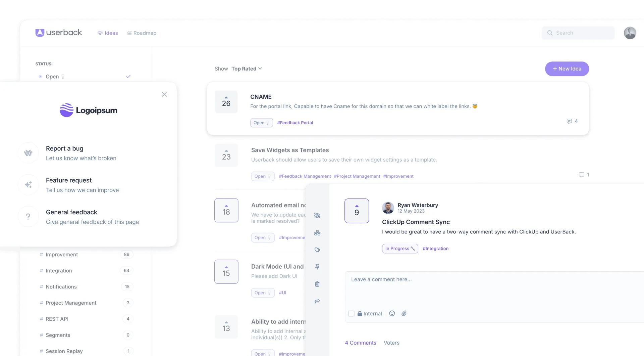Toggle the Open status filter checkmark
The image size is (644, 356).
[x=128, y=76]
